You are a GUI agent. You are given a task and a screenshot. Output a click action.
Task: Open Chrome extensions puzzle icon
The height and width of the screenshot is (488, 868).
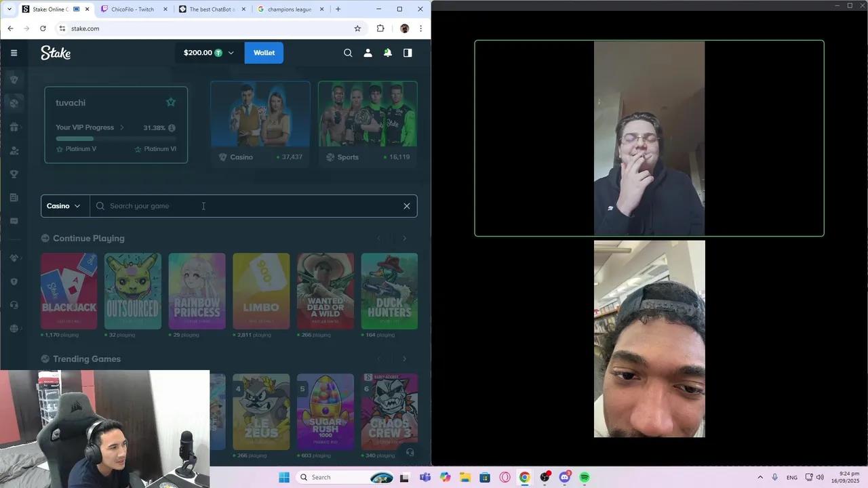(x=380, y=28)
